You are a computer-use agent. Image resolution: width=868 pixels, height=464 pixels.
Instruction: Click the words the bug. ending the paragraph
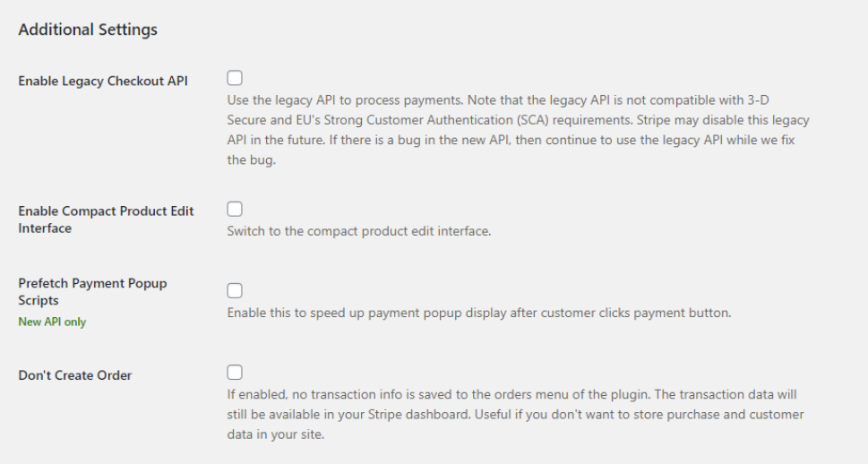tap(252, 160)
